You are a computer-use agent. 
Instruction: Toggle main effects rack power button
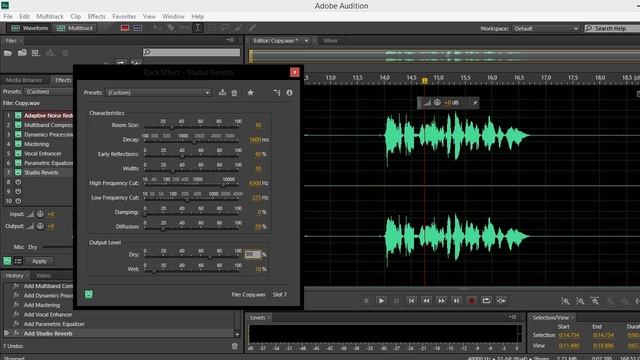tap(7, 261)
